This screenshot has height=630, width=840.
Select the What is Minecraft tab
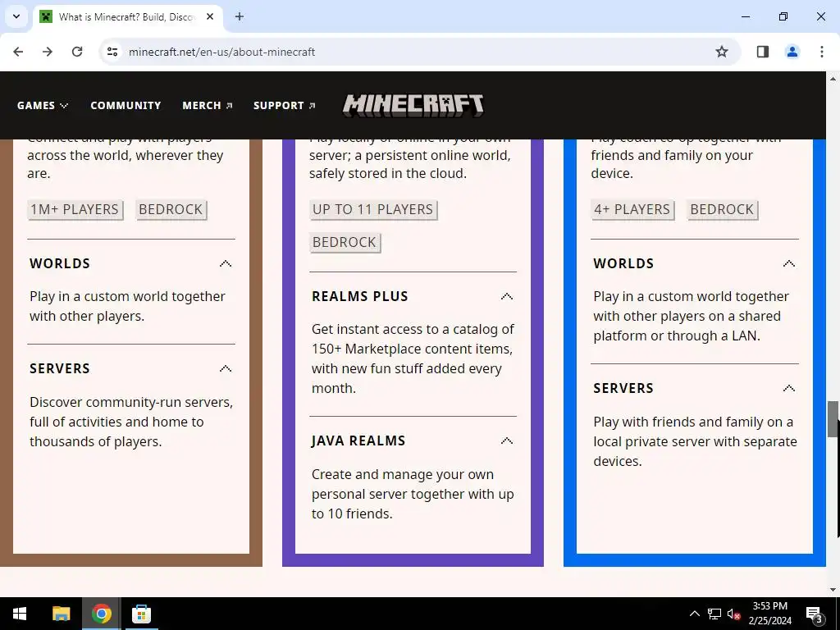(127, 16)
